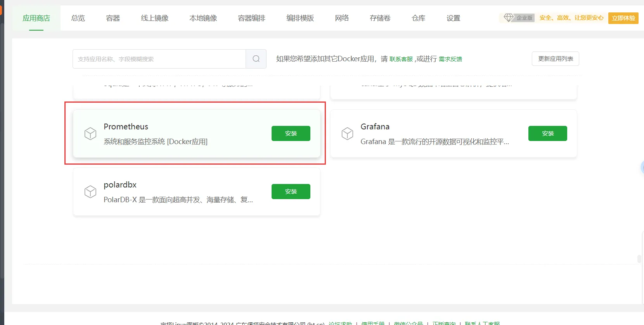Screen dimensions: 644x325
Task: Open the 仓库 tab
Action: coord(418,18)
